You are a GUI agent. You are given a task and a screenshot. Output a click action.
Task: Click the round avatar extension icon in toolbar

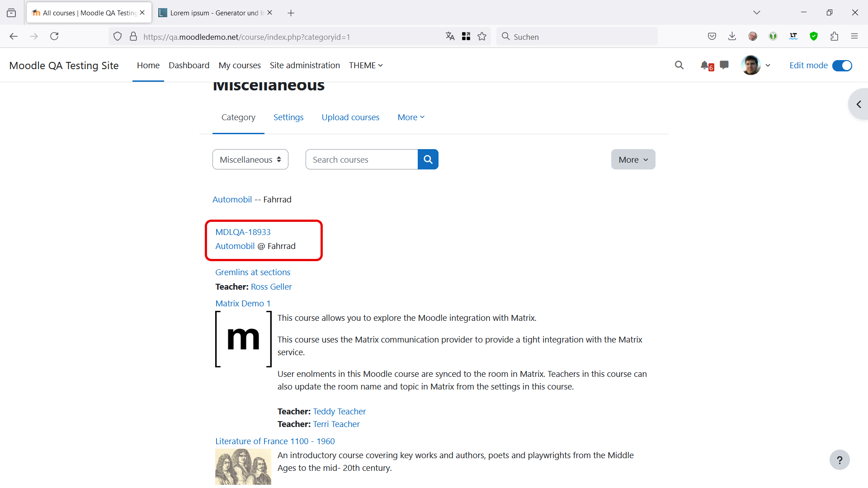coord(753,37)
